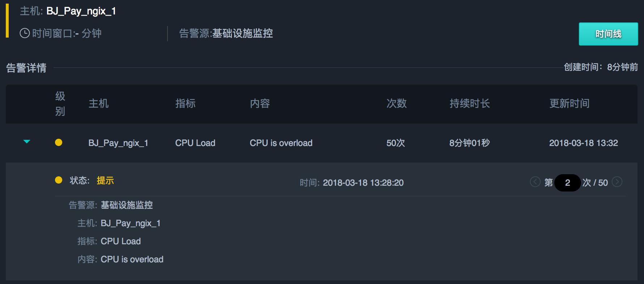Click the 2018-03-18 13:32 update time cell
644x284 pixels.
[x=583, y=143]
